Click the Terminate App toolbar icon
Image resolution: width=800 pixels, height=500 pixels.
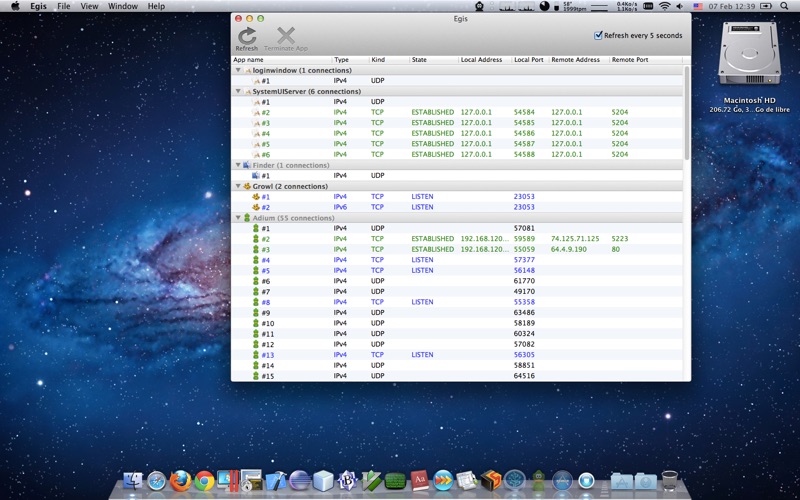click(286, 36)
